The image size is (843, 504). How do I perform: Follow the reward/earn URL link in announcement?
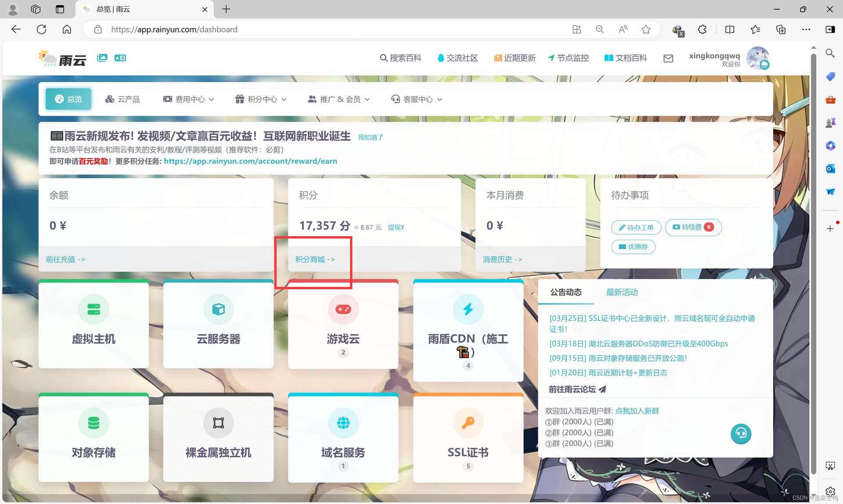click(250, 161)
